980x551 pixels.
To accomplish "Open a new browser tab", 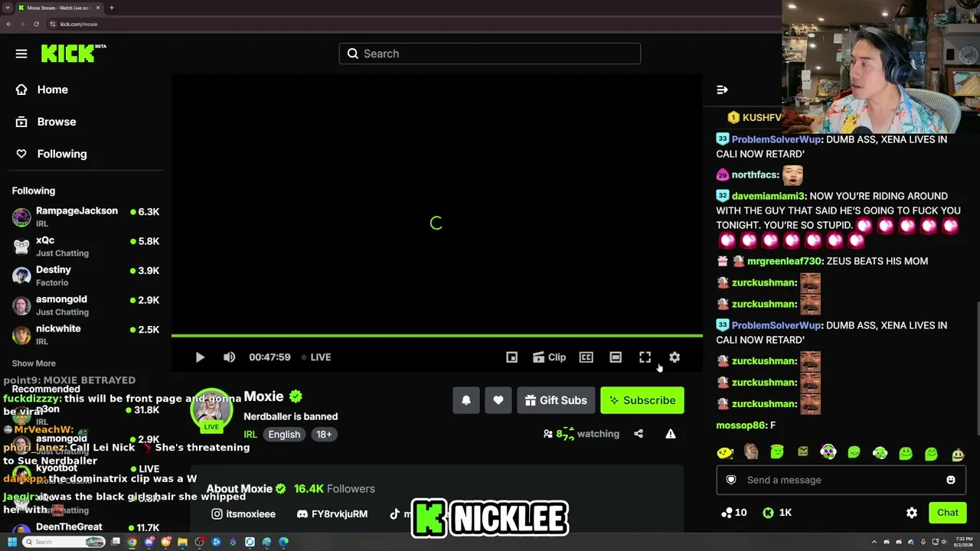I will coord(112,8).
